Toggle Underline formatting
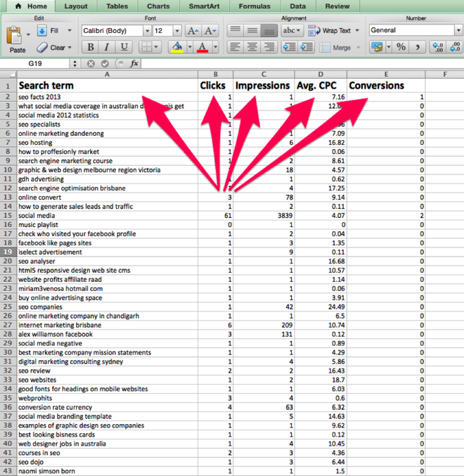The width and height of the screenshot is (464, 476). coord(124,47)
